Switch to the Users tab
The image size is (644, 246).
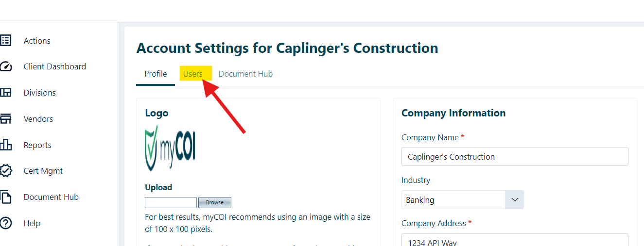(x=193, y=74)
